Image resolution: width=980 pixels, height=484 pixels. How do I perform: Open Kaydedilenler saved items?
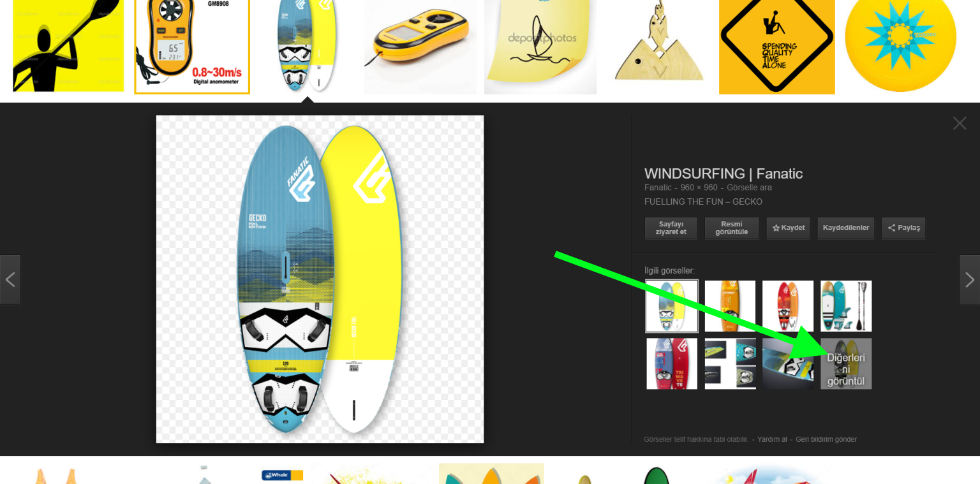point(846,228)
